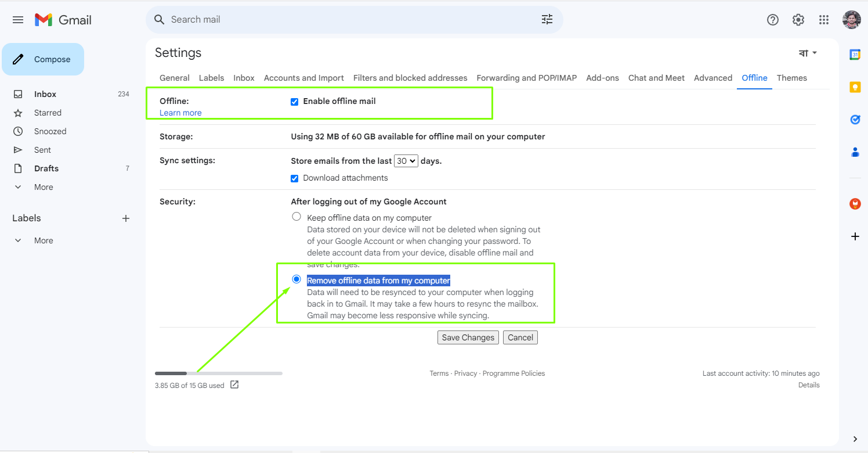Create a new label with plus icon
Screen dimensions: 868x453
126,218
